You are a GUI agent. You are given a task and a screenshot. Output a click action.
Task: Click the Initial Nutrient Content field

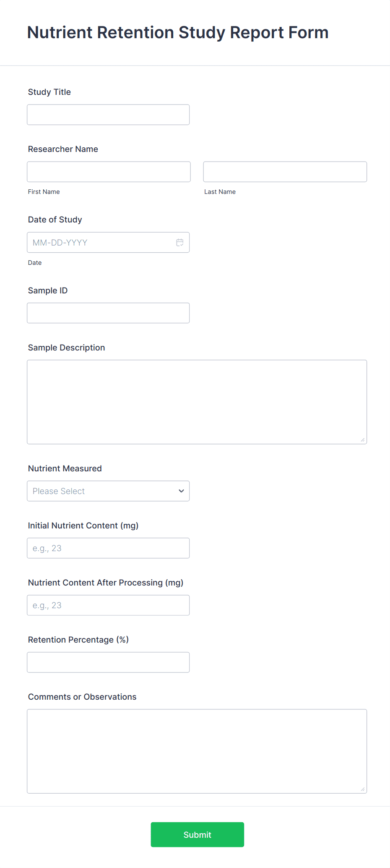click(x=108, y=548)
